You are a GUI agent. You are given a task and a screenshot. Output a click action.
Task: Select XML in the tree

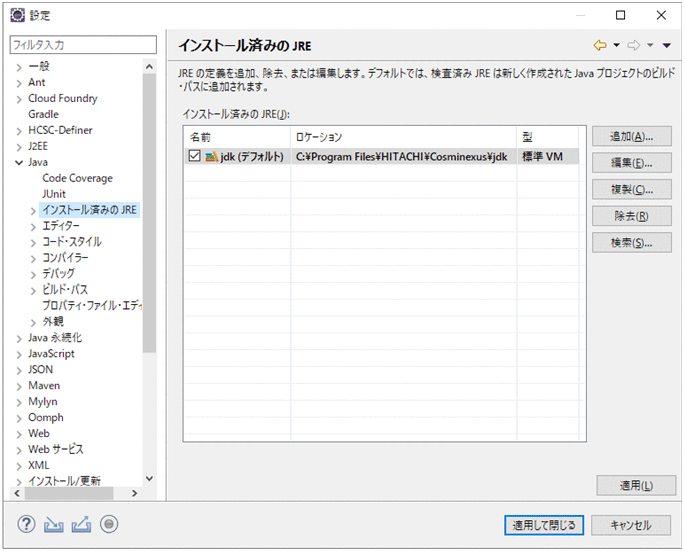[x=38, y=465]
